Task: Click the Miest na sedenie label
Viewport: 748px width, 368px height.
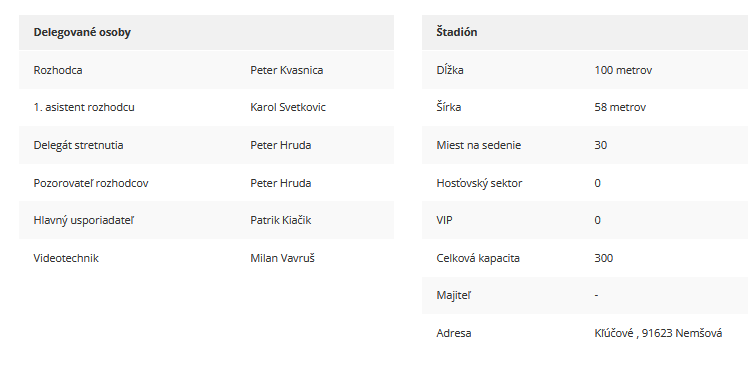Action: point(478,145)
